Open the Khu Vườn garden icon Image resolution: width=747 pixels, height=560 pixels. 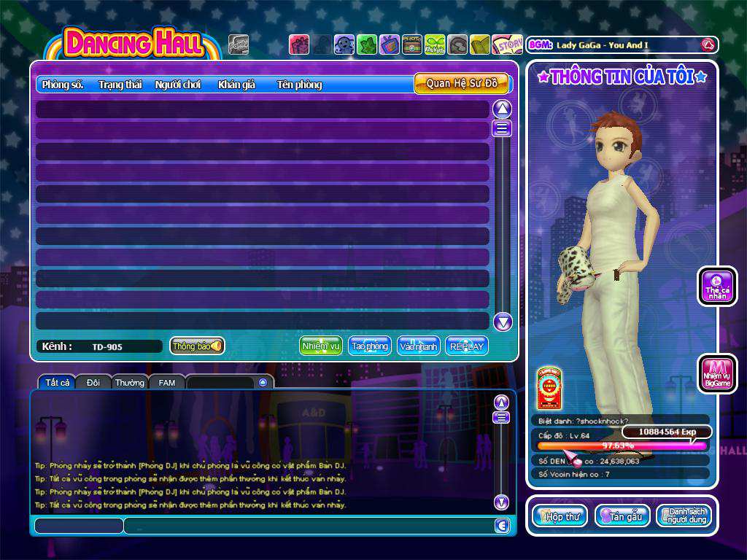click(435, 44)
